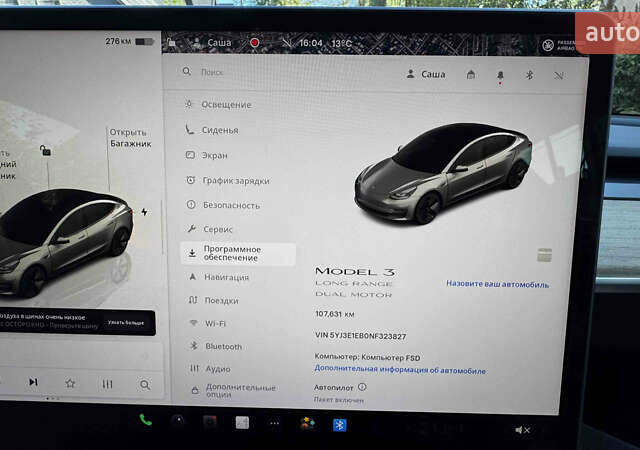Skip to next track in media player
The width and height of the screenshot is (640, 450).
tap(33, 382)
